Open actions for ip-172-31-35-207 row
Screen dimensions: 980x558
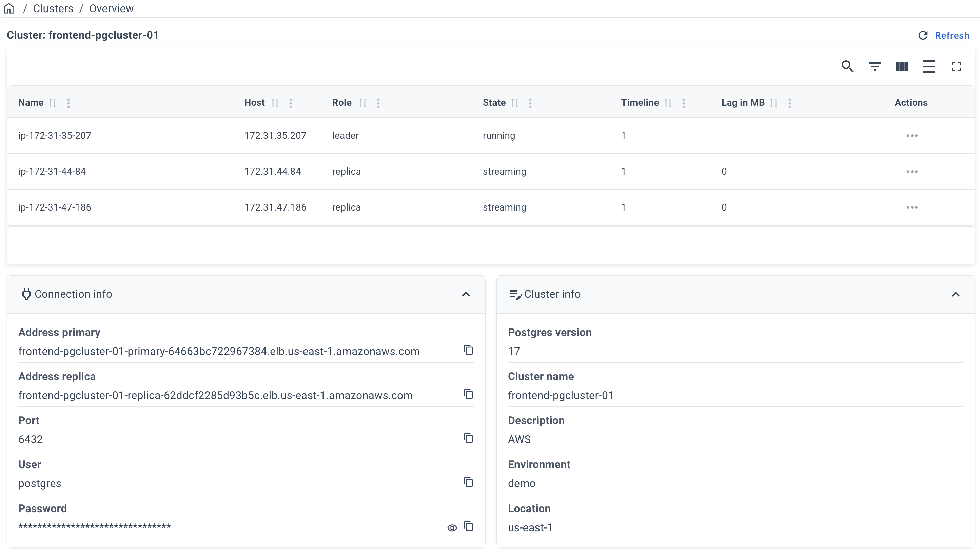[x=912, y=136]
